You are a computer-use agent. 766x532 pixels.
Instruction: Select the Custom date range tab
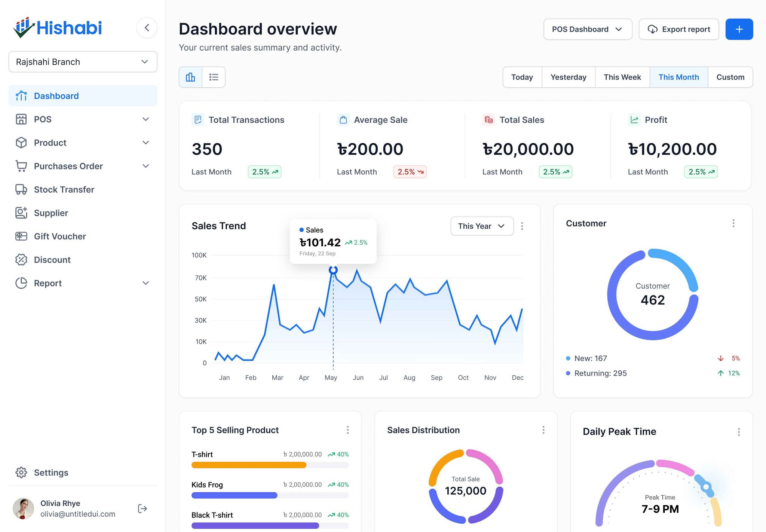click(730, 77)
